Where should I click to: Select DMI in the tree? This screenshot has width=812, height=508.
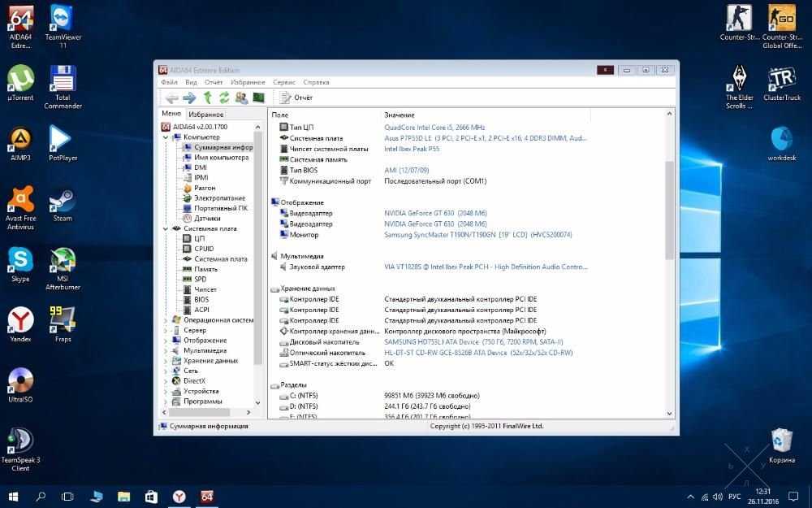(201, 167)
